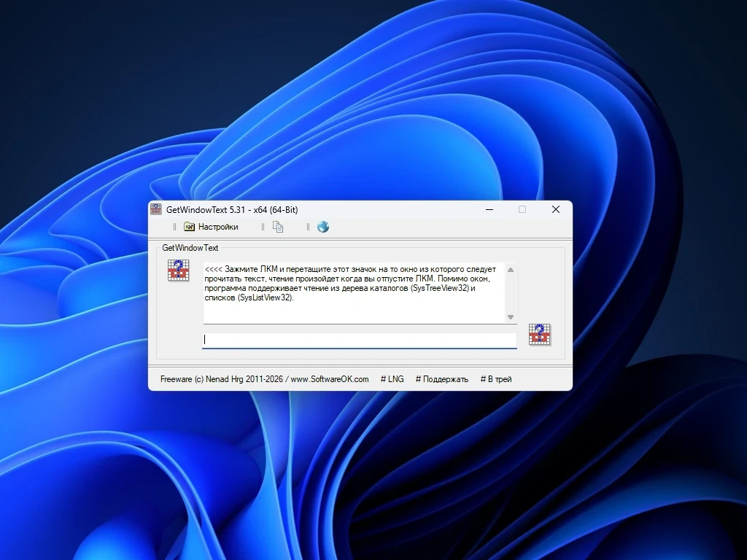
Task: Open the Настройки settings menu
Action: (211, 227)
